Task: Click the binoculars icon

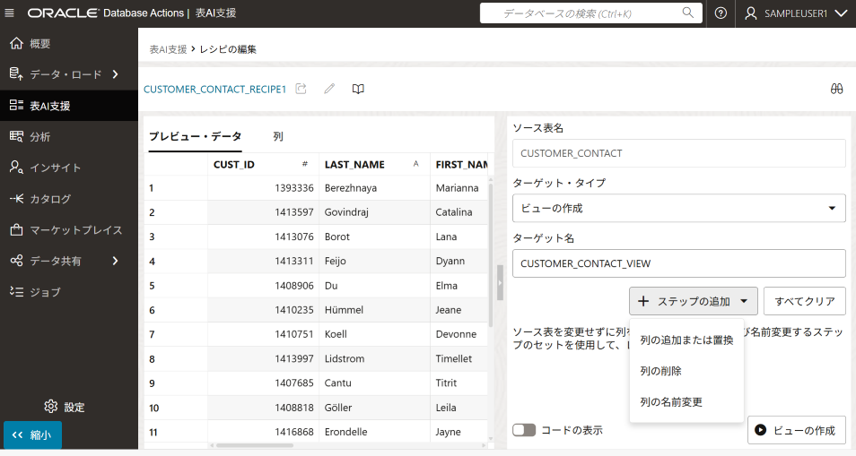Action: tap(836, 88)
